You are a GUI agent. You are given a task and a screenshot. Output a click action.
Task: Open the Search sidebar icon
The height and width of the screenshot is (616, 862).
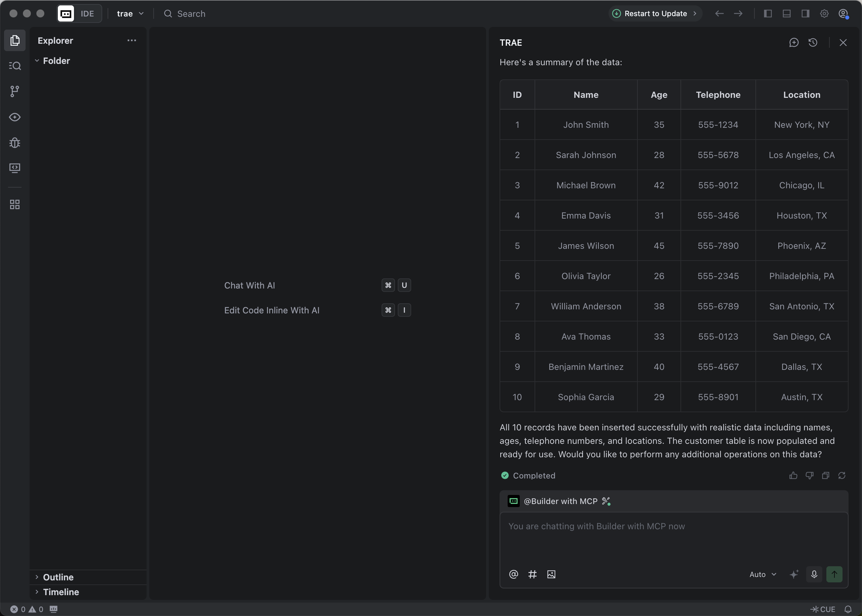tap(15, 66)
